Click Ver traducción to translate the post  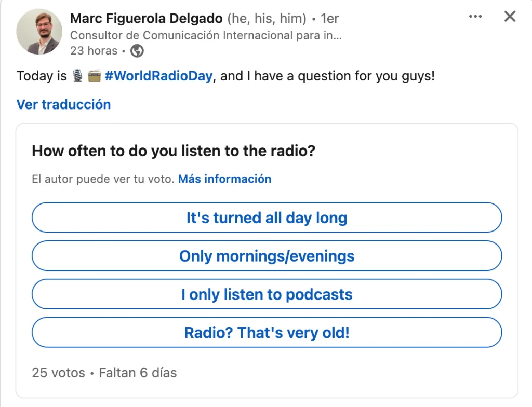[63, 104]
